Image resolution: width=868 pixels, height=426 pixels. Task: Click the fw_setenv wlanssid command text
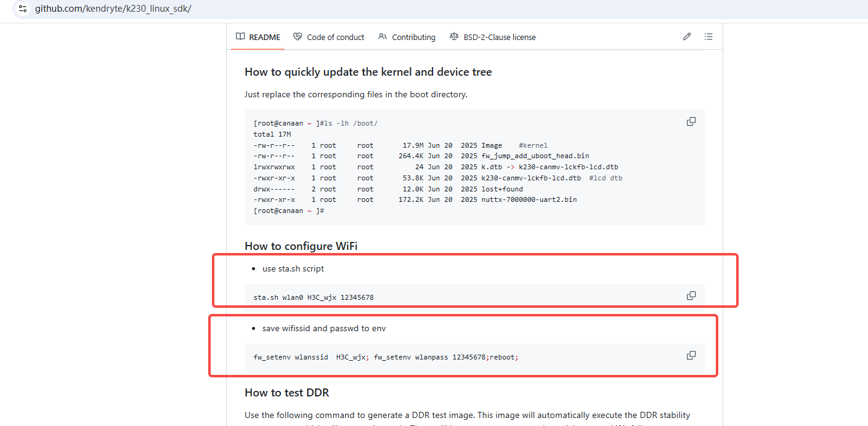[x=386, y=357]
